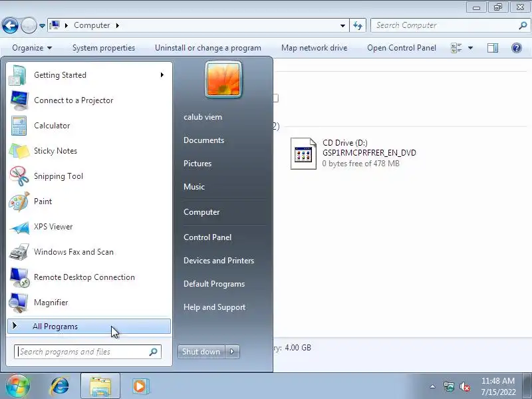532x399 pixels.
Task: Open the Organize dropdown menu
Action: coord(32,48)
